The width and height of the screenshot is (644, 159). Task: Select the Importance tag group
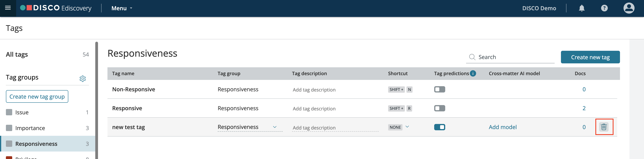tap(47, 128)
